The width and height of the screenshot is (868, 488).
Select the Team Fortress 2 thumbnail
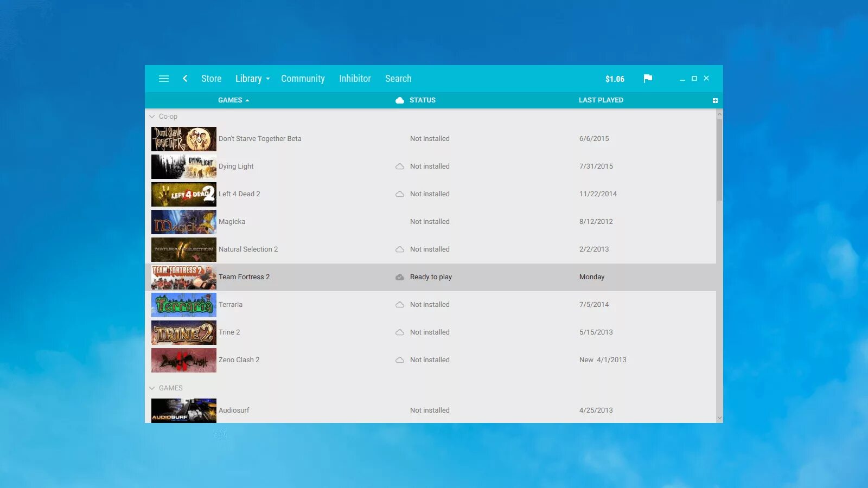pos(184,277)
